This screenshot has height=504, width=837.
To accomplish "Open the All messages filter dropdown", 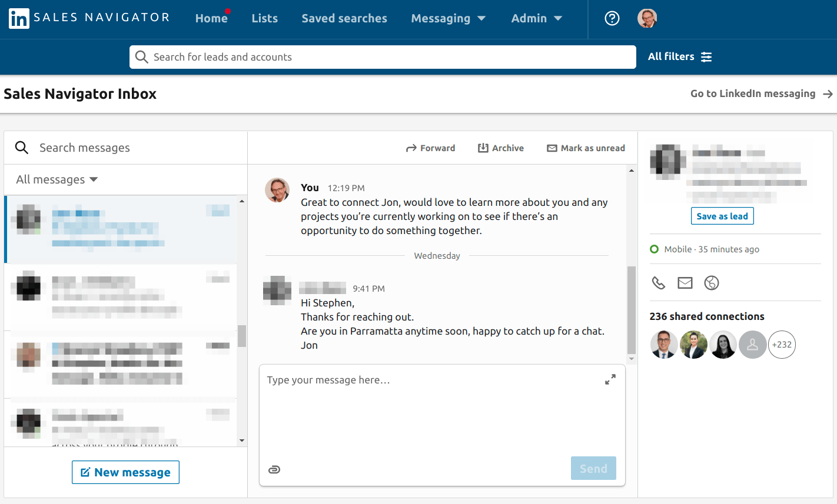I will click(x=57, y=179).
